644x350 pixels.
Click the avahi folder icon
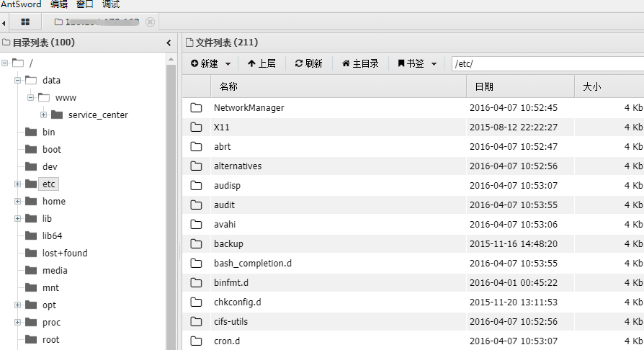click(197, 224)
